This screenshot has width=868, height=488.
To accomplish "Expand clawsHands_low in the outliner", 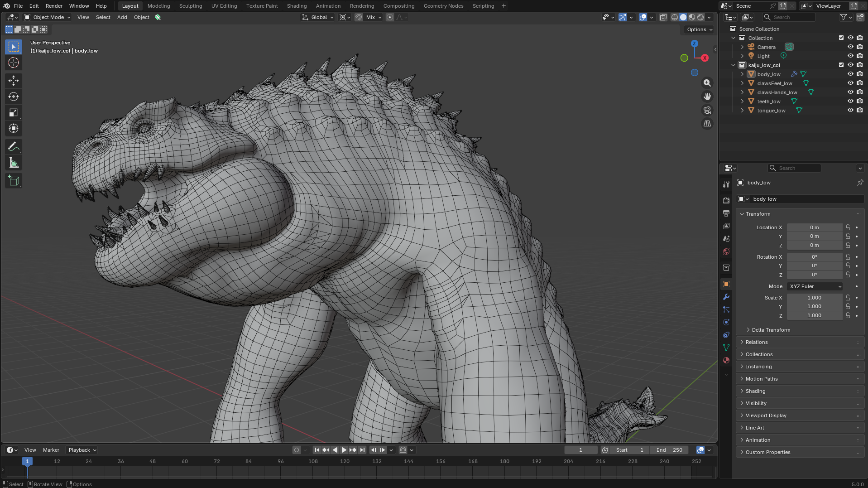I will click(x=742, y=92).
